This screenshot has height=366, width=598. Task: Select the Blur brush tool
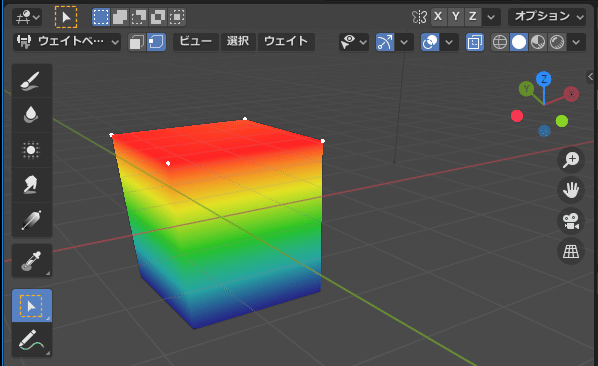click(32, 115)
